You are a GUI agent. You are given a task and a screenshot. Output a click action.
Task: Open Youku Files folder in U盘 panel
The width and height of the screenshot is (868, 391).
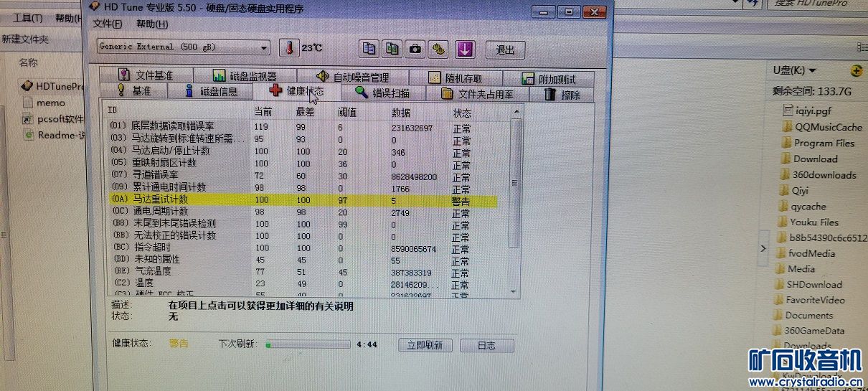tap(808, 222)
